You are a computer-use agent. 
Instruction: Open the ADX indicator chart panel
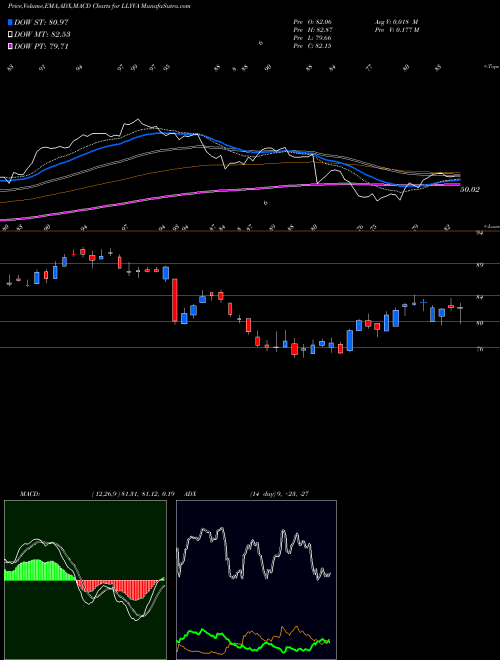(256, 580)
